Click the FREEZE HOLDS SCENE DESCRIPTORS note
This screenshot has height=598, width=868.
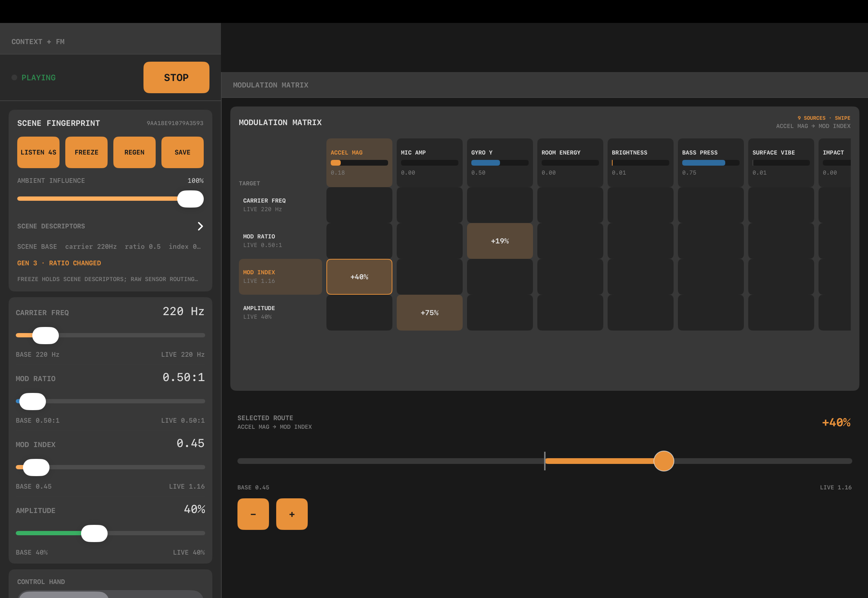coord(108,279)
